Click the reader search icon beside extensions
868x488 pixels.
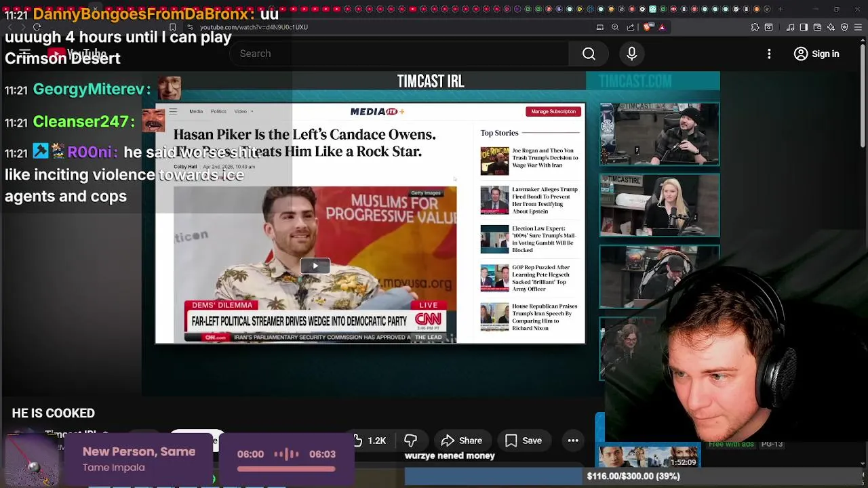tap(768, 27)
